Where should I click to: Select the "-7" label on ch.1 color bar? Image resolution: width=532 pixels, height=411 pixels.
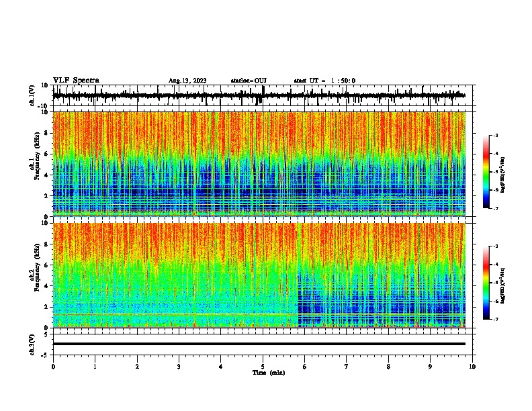point(496,208)
